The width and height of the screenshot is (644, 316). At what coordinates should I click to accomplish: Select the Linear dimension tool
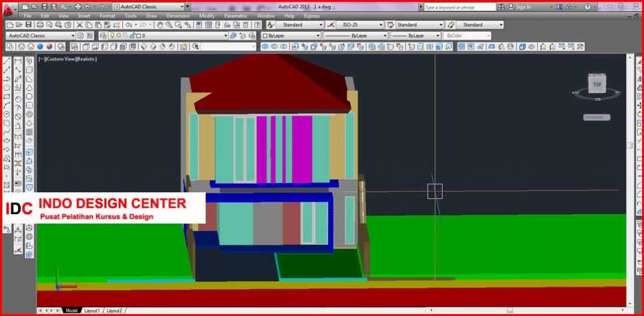[18, 61]
